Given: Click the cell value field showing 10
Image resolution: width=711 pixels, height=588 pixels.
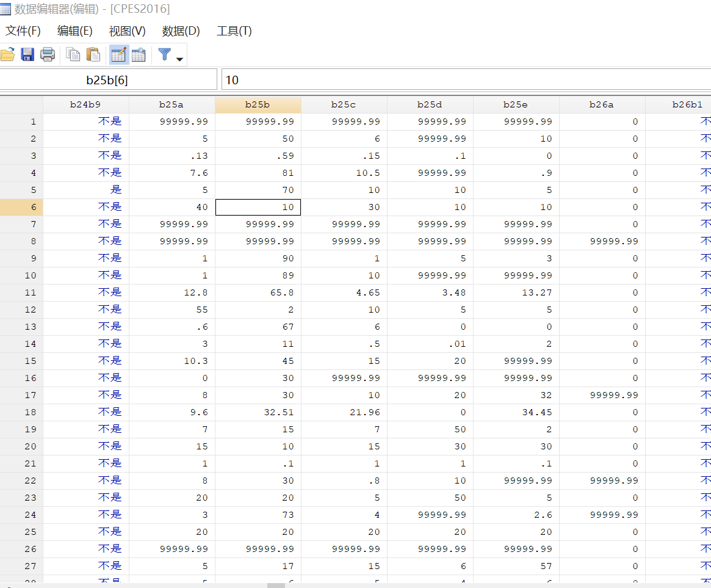Looking at the screenshot, I should click(x=464, y=80).
